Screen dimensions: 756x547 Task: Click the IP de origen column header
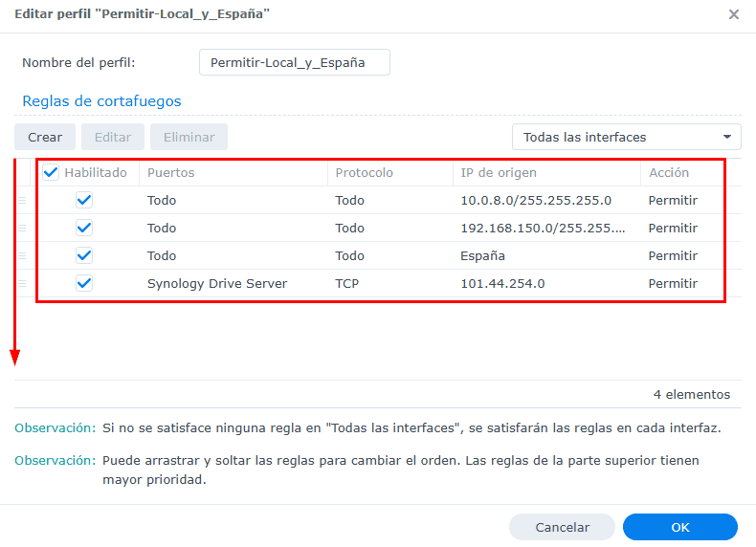point(545,173)
